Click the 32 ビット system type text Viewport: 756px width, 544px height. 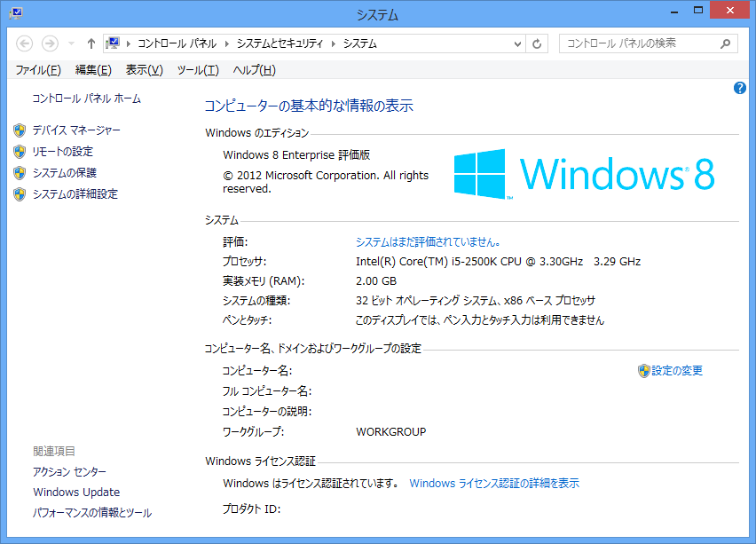[476, 301]
